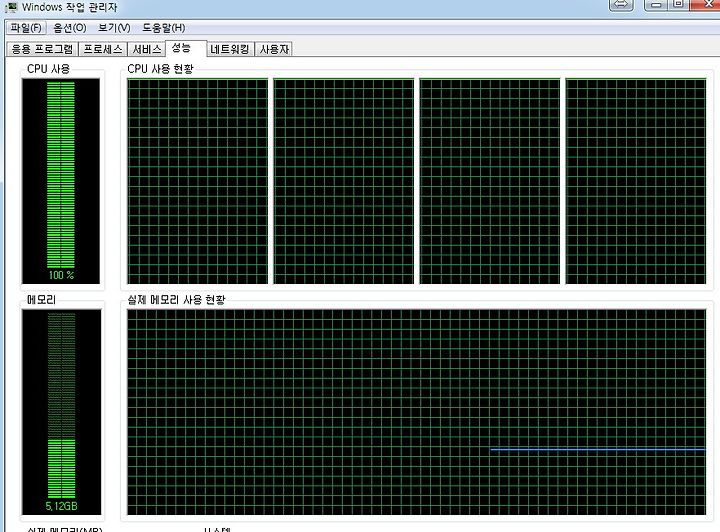Switch to the 사용자 tab
720x532 pixels.
coord(274,49)
